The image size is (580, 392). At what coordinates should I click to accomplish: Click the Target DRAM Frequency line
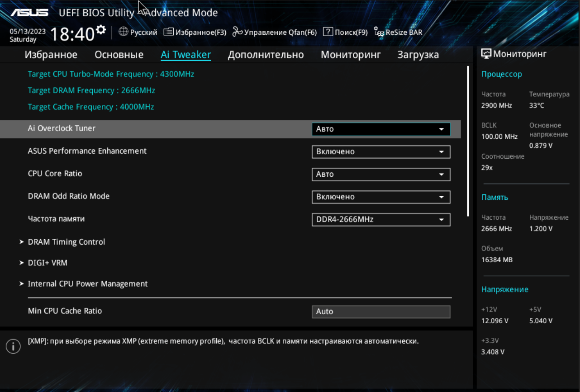[x=91, y=90]
